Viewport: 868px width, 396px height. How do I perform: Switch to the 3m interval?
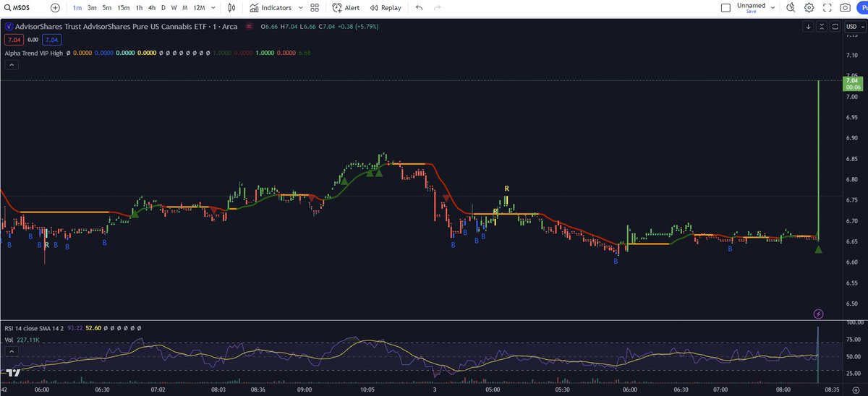[x=92, y=8]
